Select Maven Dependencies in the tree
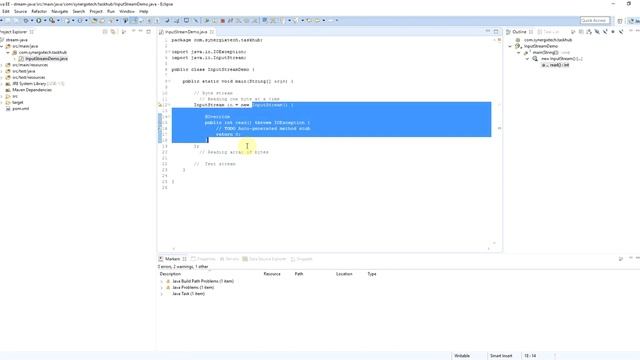The height and width of the screenshot is (360, 640). [x=32, y=90]
